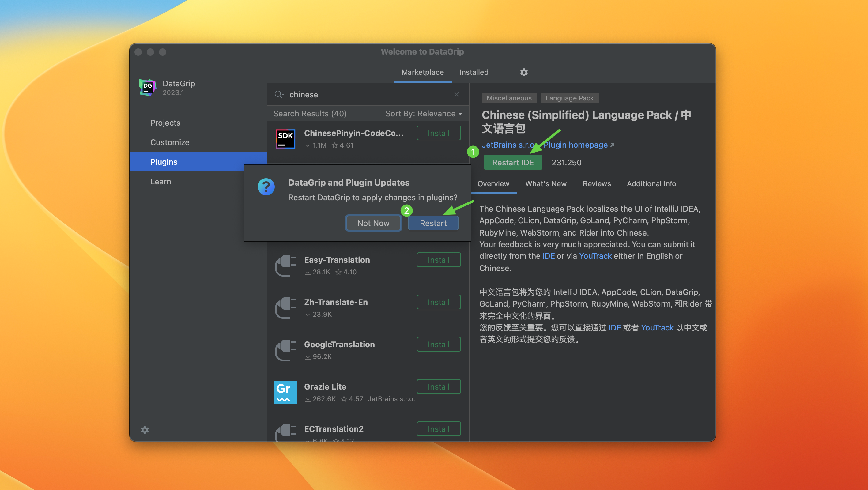
Task: Select the Easy-Translation plugin name
Action: click(x=337, y=260)
